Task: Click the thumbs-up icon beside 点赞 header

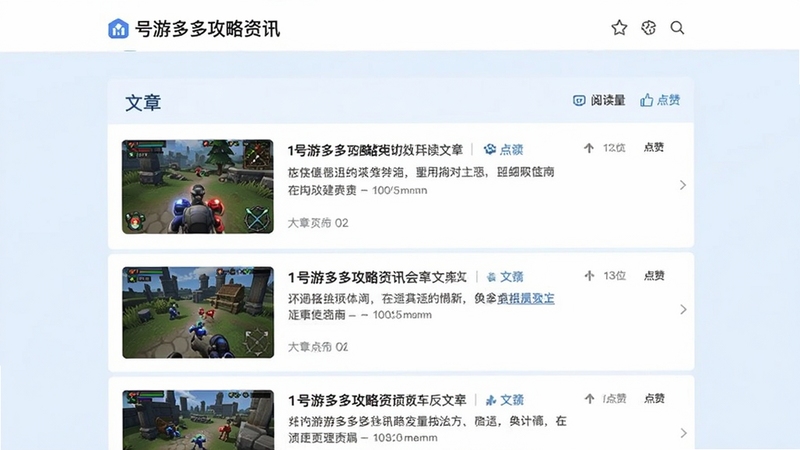Action: [646, 100]
